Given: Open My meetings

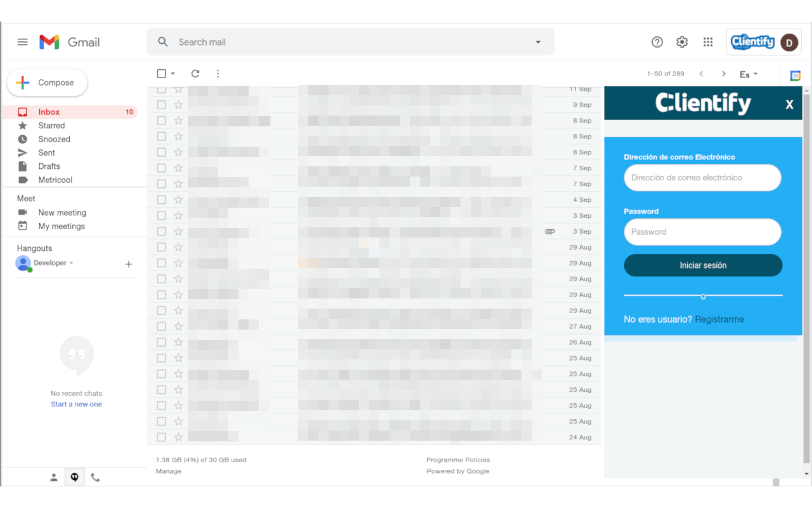Looking at the screenshot, I should [62, 226].
